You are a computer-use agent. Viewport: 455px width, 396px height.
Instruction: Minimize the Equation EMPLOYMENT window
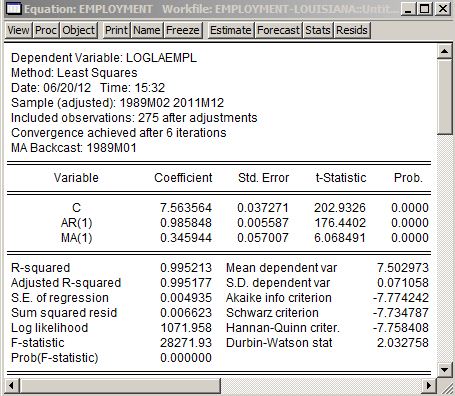pos(408,8)
